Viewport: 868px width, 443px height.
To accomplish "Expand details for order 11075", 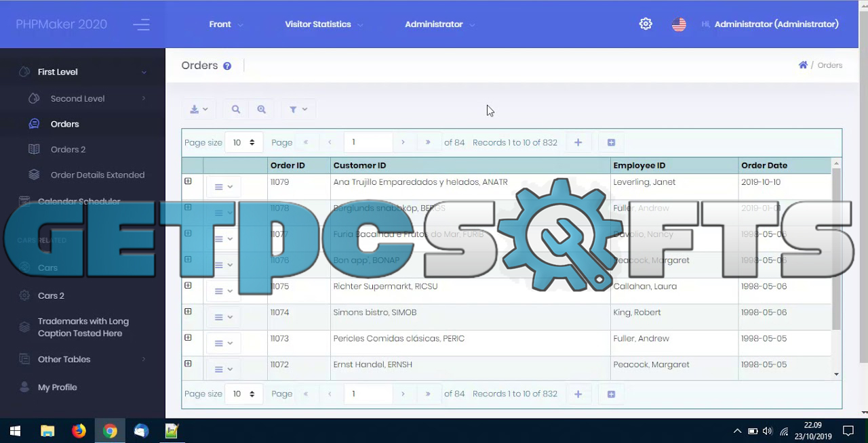I will (x=188, y=285).
